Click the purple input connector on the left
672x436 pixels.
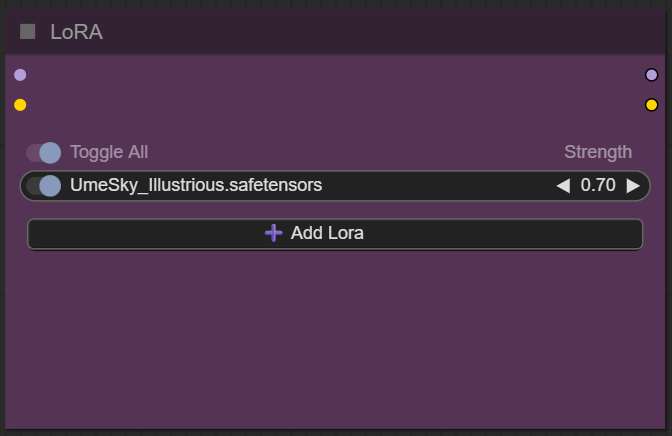point(20,75)
